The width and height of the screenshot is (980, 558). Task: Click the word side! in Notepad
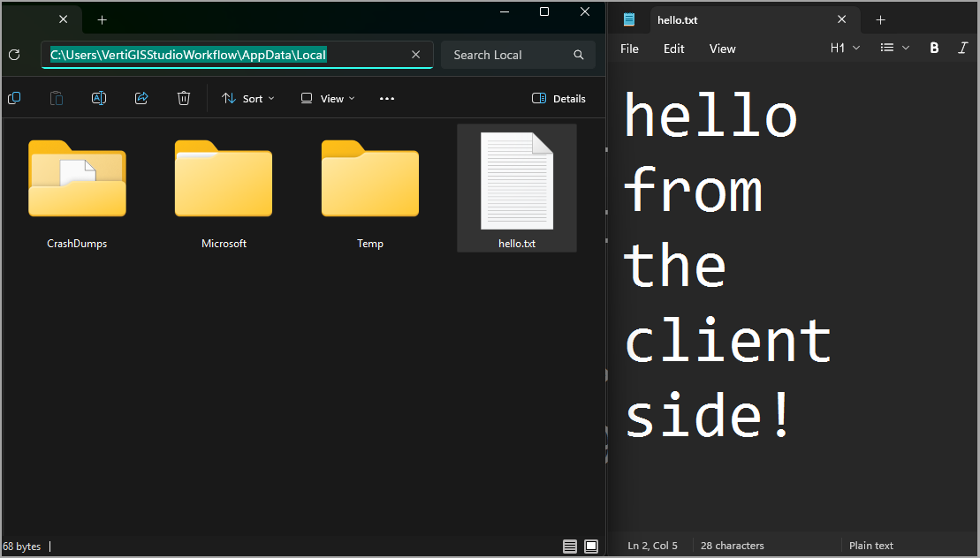pos(709,414)
